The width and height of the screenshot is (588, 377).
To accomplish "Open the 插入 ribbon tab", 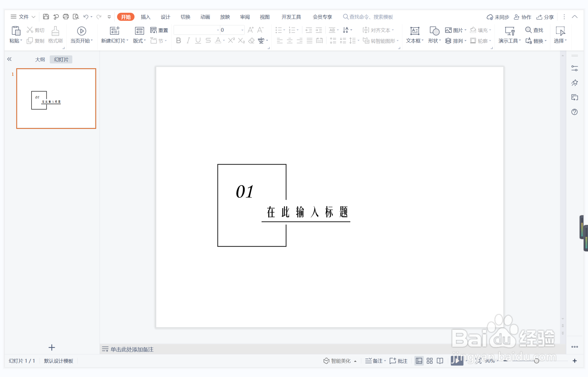I will 145,17.
